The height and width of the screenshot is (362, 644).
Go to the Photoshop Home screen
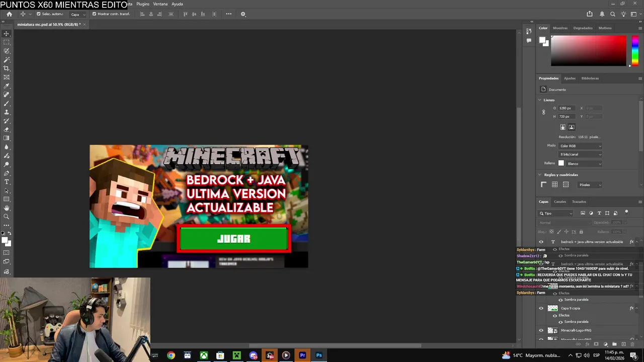[x=9, y=14]
